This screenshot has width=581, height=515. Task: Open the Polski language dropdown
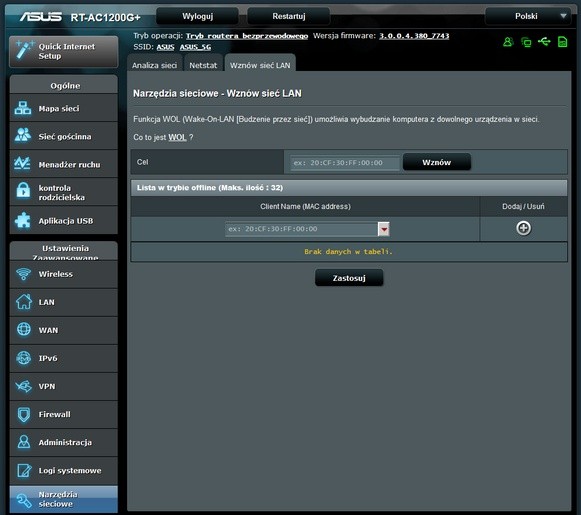pos(528,16)
